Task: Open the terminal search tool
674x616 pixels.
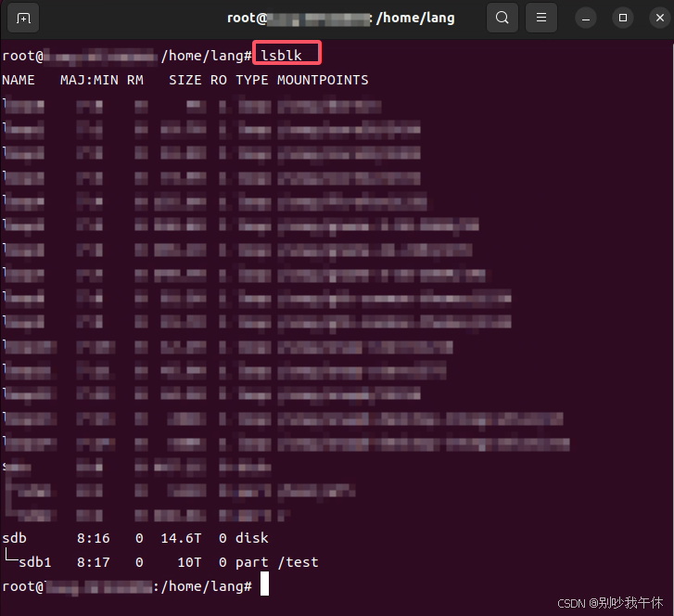Action: point(502,18)
